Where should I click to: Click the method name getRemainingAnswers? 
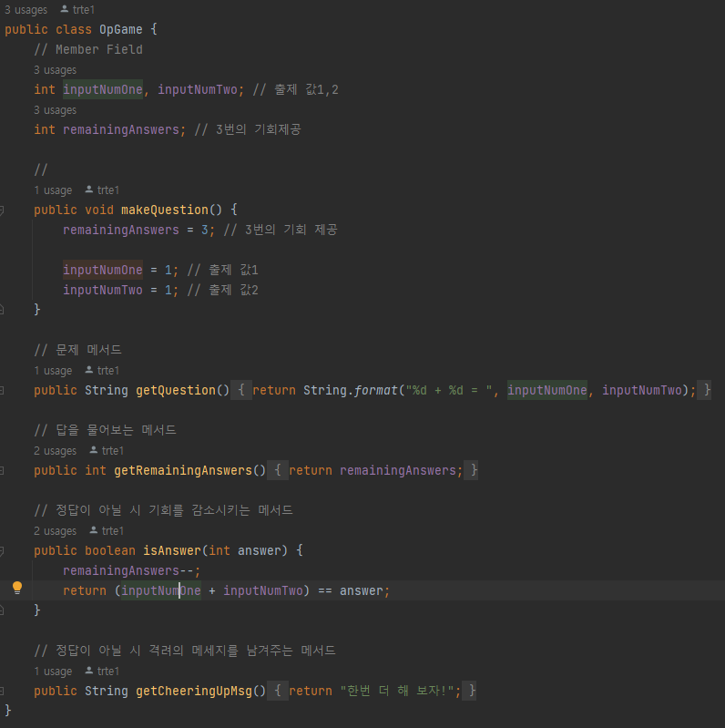coord(183,470)
